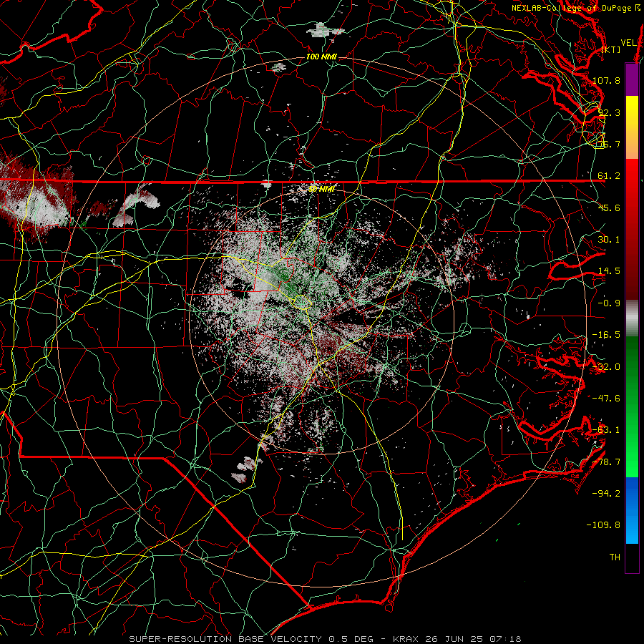This screenshot has height=644, width=644.
Task: Click the 30.1 scale value
Action: point(609,240)
